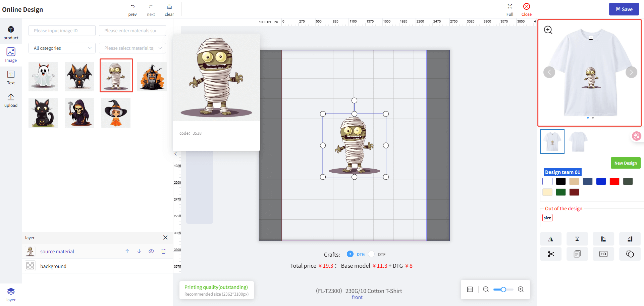
Task: Magnify the T-shirt preview
Action: tap(548, 30)
